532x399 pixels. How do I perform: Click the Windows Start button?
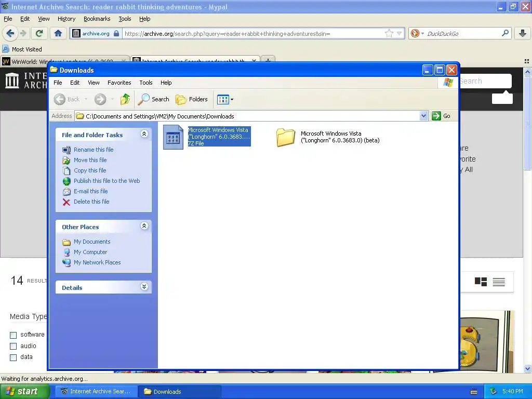pyautogui.click(x=24, y=391)
